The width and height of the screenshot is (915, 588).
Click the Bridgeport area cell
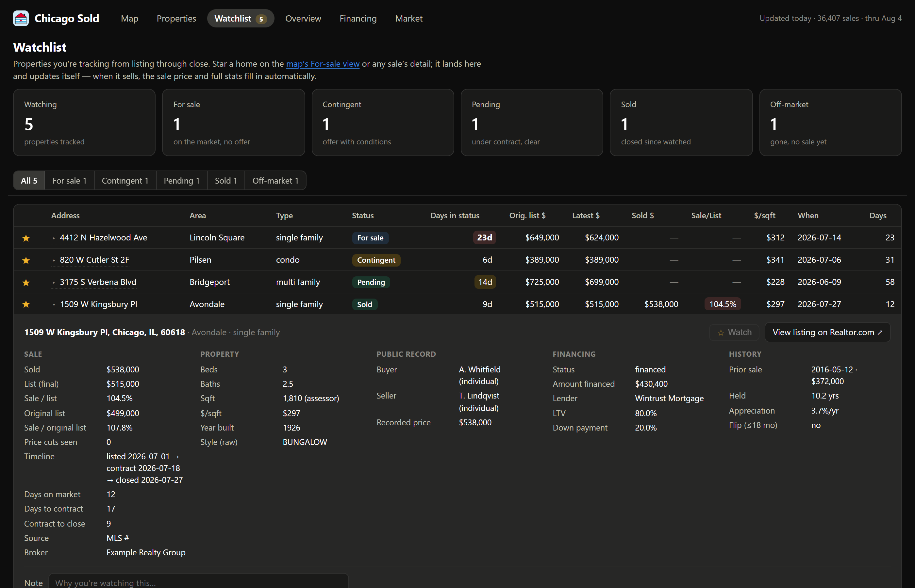click(x=210, y=282)
